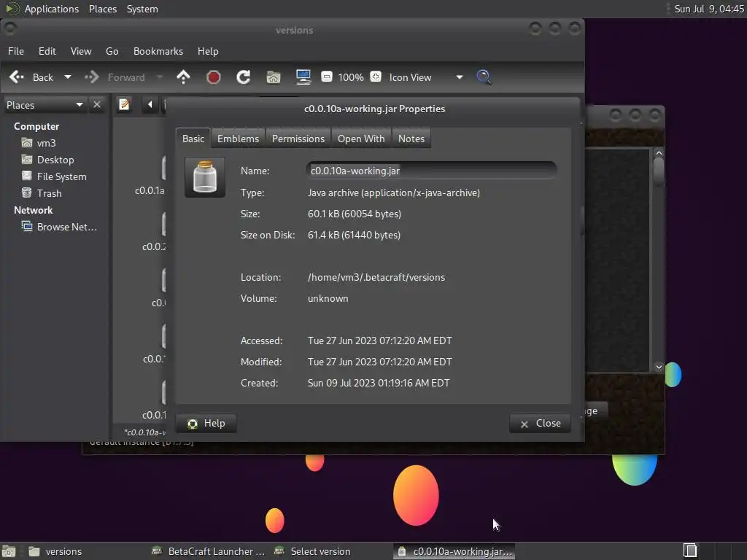This screenshot has width=747, height=560.
Task: Click the clock showing Sun Jul 9
Action: (708, 9)
